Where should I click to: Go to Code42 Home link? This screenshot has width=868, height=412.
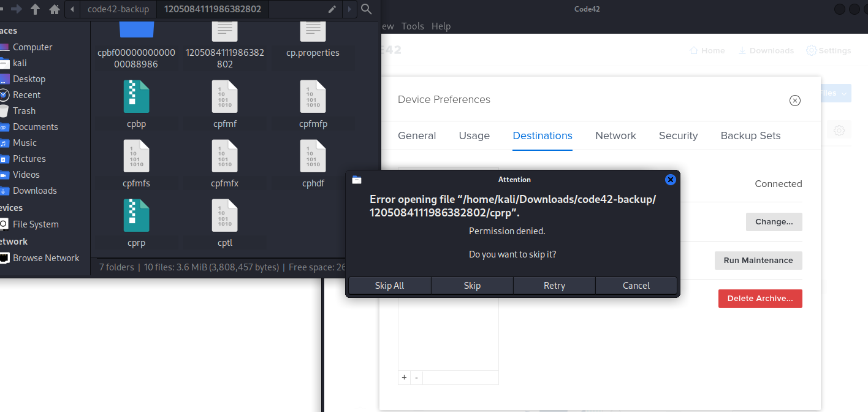707,51
